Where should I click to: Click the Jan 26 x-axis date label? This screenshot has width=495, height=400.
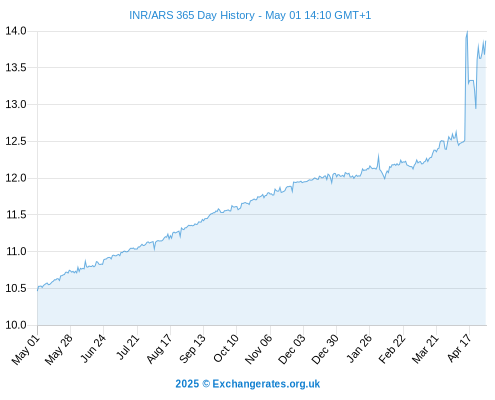[359, 349]
